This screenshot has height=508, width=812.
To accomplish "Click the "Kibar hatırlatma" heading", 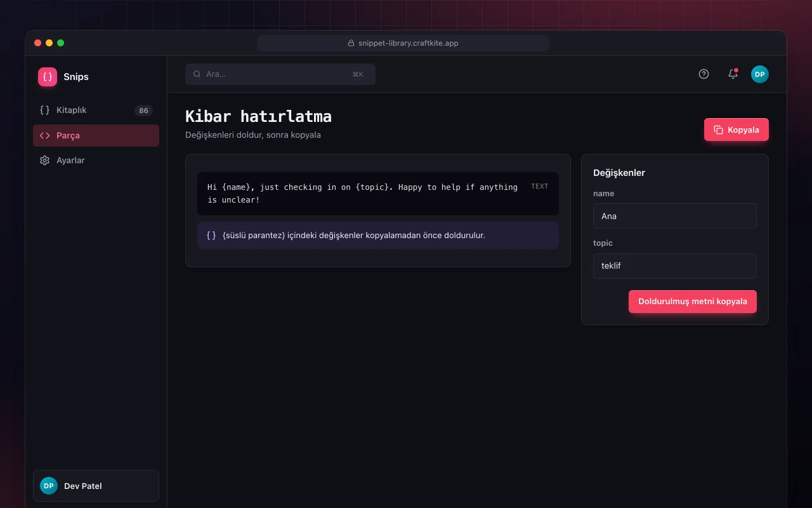I will (258, 117).
